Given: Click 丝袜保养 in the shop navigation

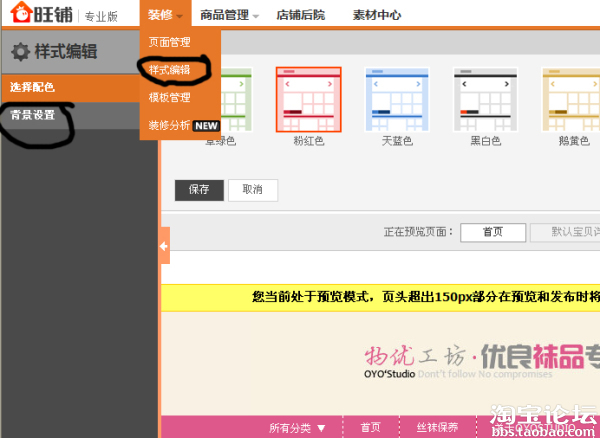Looking at the screenshot, I should 437,428.
